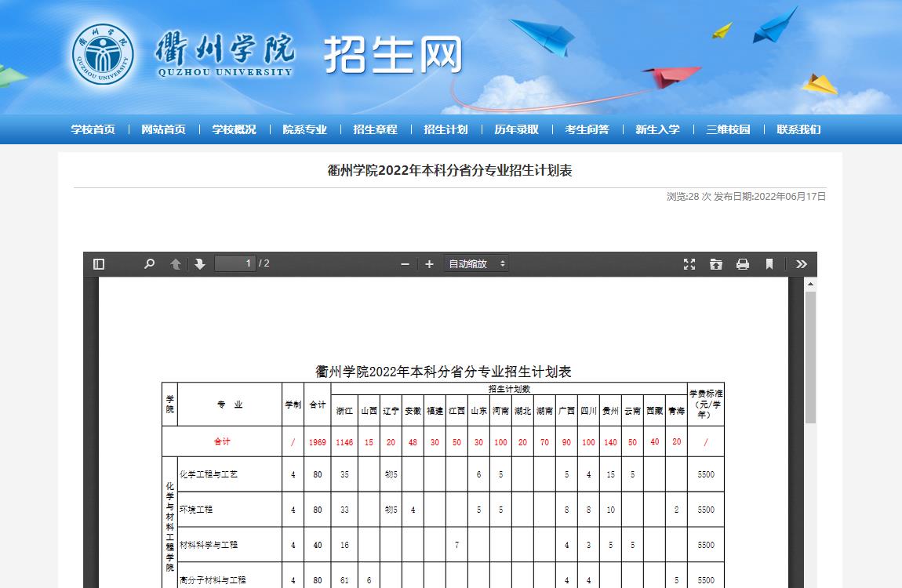
Task: Click the 浙江 column header
Action: coord(344,411)
